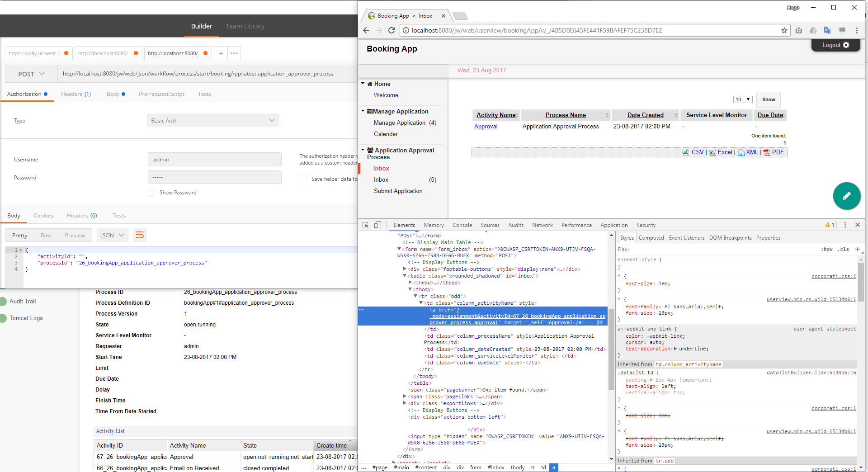Enable the Show Password checkbox
868x472 pixels.
151,193
